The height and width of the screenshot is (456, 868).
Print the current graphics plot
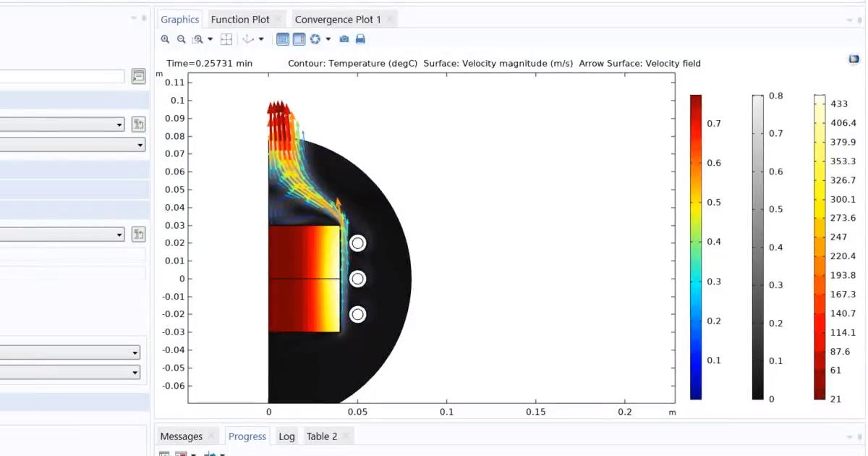click(360, 39)
